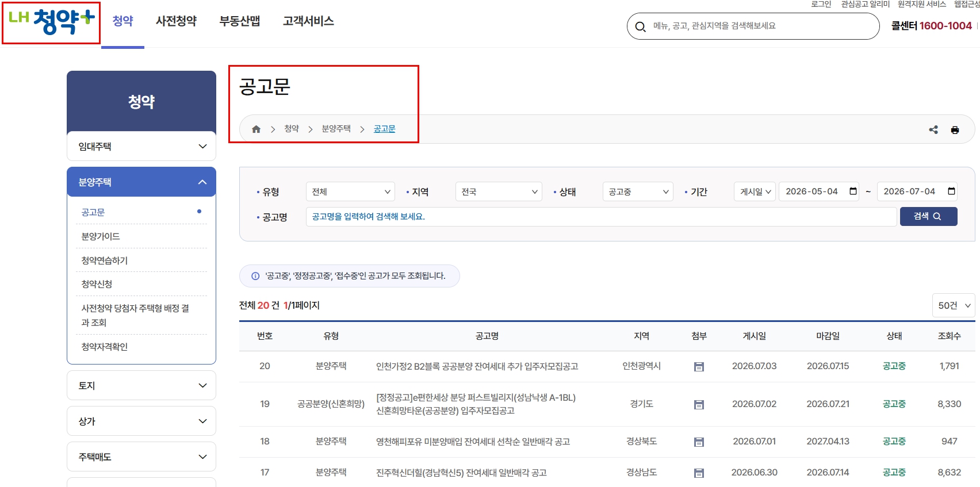Open the 청약 top menu
This screenshot has width=980, height=487.
[123, 21]
